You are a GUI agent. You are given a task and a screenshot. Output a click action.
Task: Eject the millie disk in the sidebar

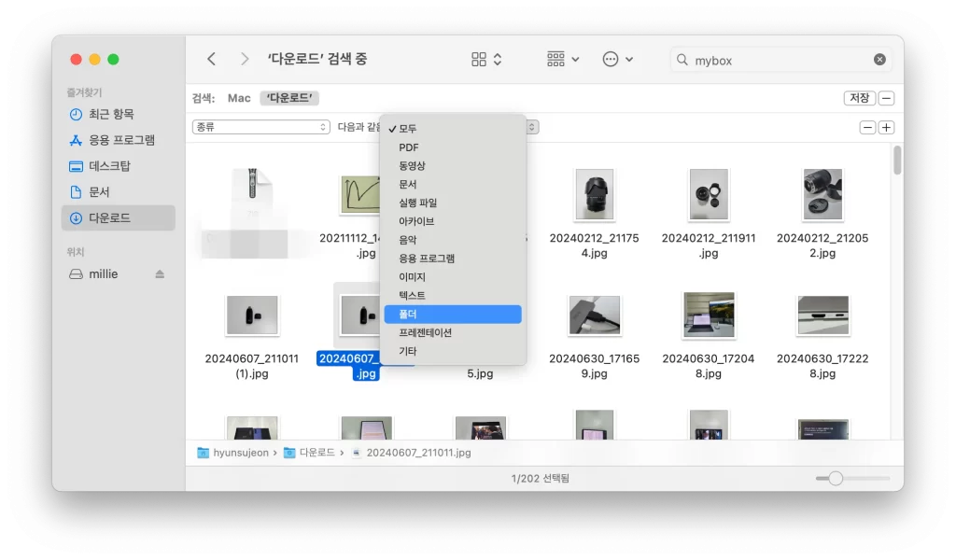click(158, 273)
